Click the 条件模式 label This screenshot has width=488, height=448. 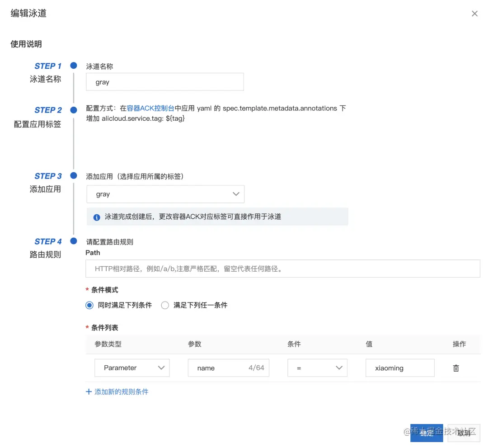pyautogui.click(x=104, y=290)
